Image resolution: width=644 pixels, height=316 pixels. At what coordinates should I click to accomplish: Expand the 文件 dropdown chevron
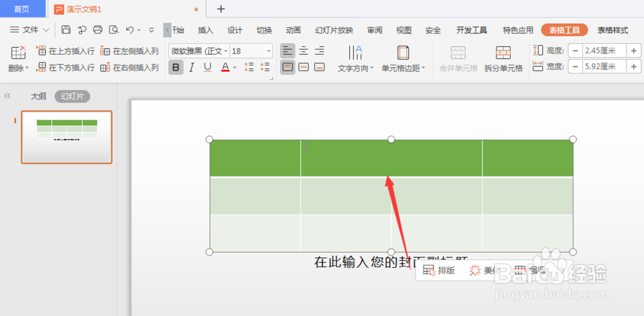46,30
